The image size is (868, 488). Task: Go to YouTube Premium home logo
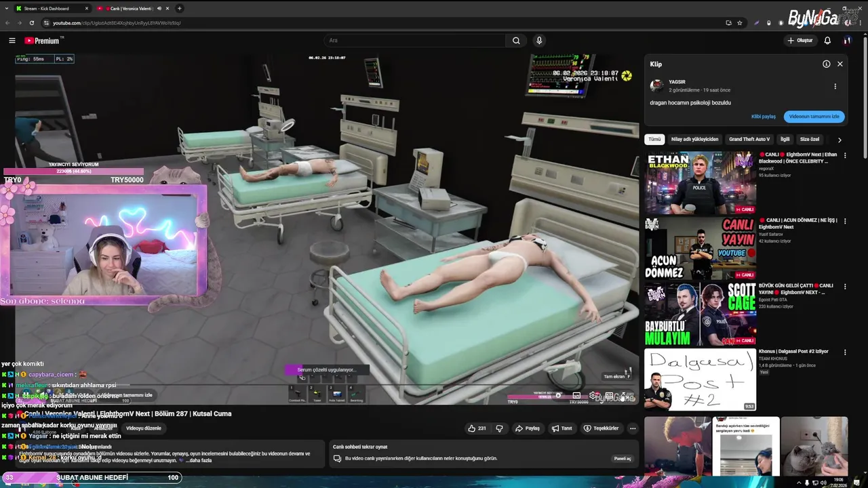[x=43, y=41]
